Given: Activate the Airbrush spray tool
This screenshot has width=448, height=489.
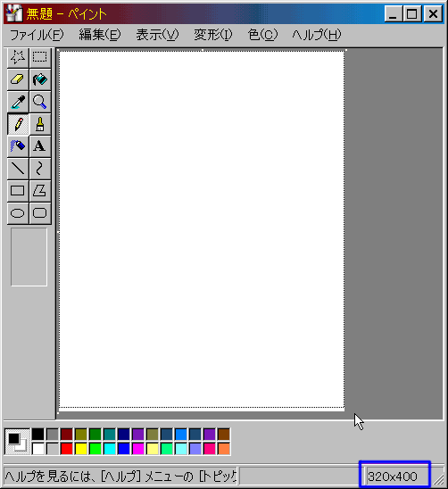Looking at the screenshot, I should coord(18,146).
